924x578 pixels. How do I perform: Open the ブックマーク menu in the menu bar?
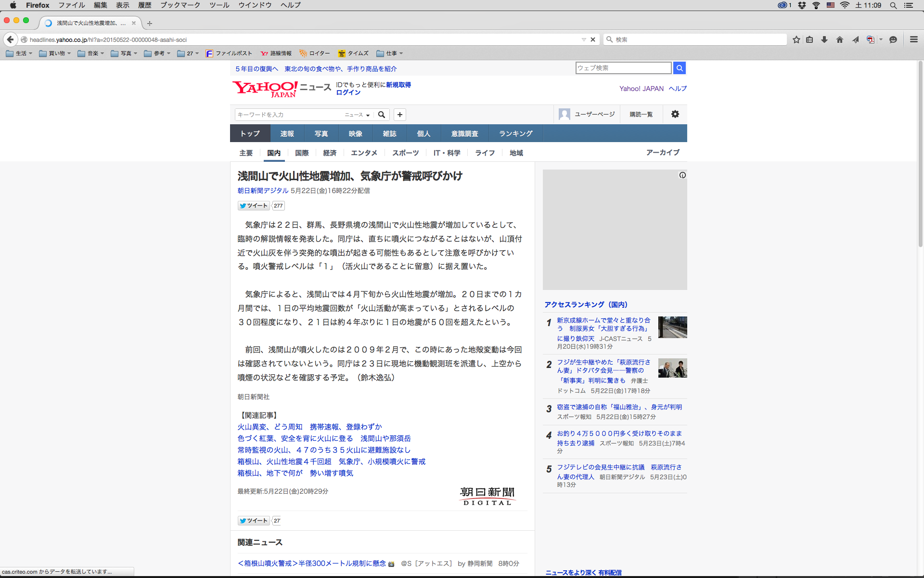tap(180, 5)
